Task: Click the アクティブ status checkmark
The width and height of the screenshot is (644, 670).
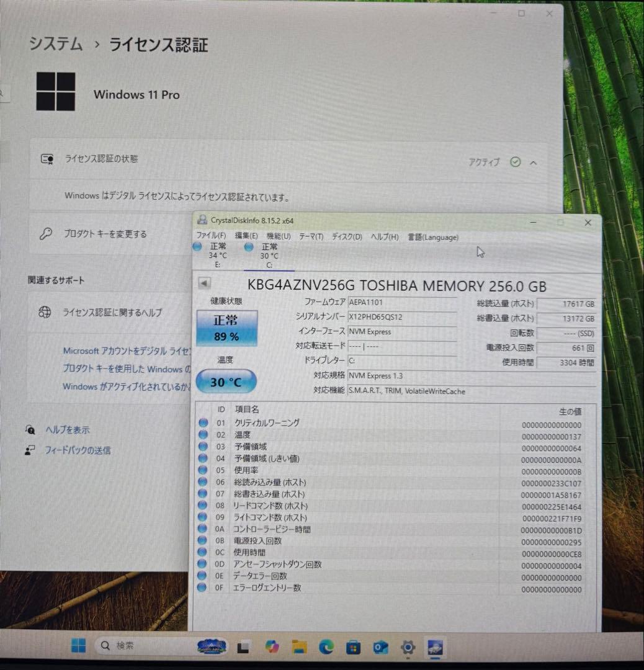Action: tap(515, 162)
